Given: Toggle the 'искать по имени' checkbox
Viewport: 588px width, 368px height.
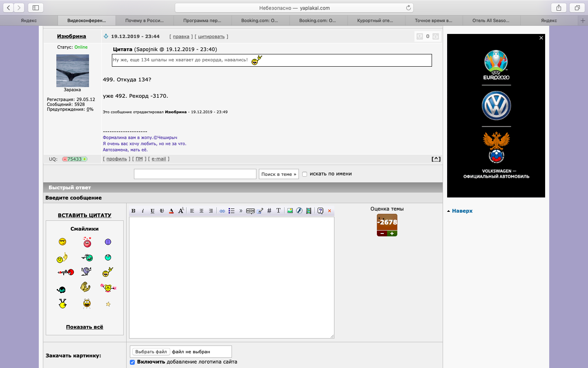Looking at the screenshot, I should click(x=305, y=174).
